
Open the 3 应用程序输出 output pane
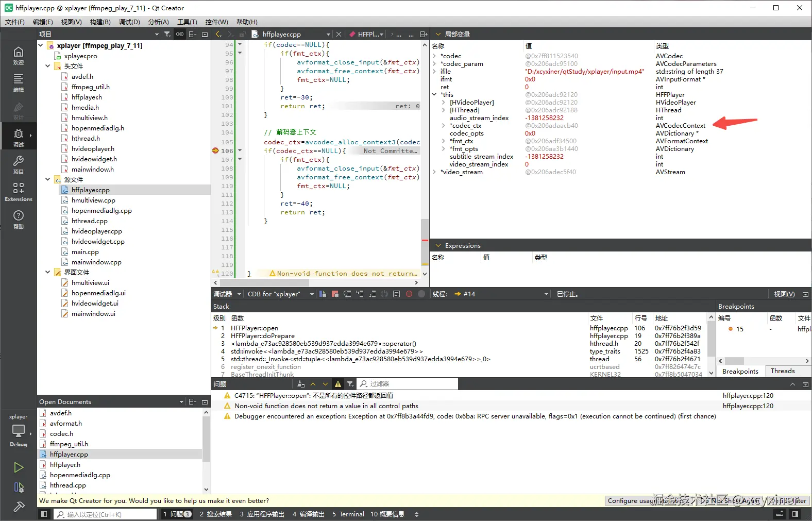tap(262, 514)
